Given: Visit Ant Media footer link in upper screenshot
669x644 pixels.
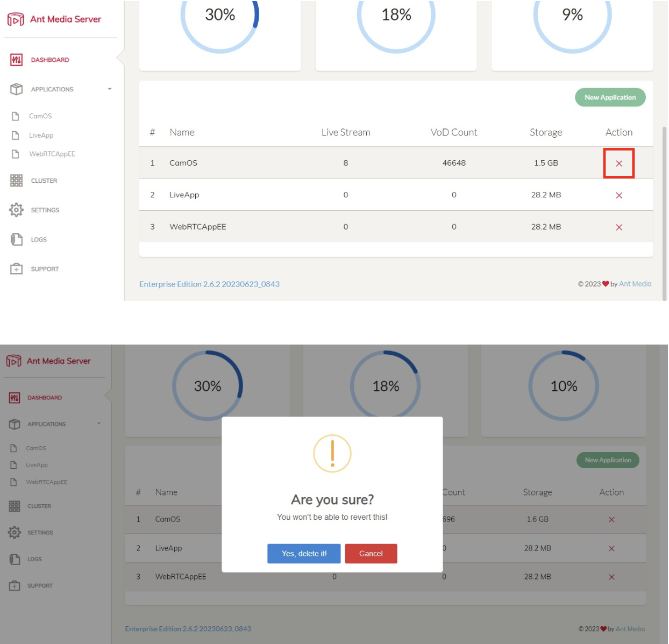Looking at the screenshot, I should tap(635, 284).
